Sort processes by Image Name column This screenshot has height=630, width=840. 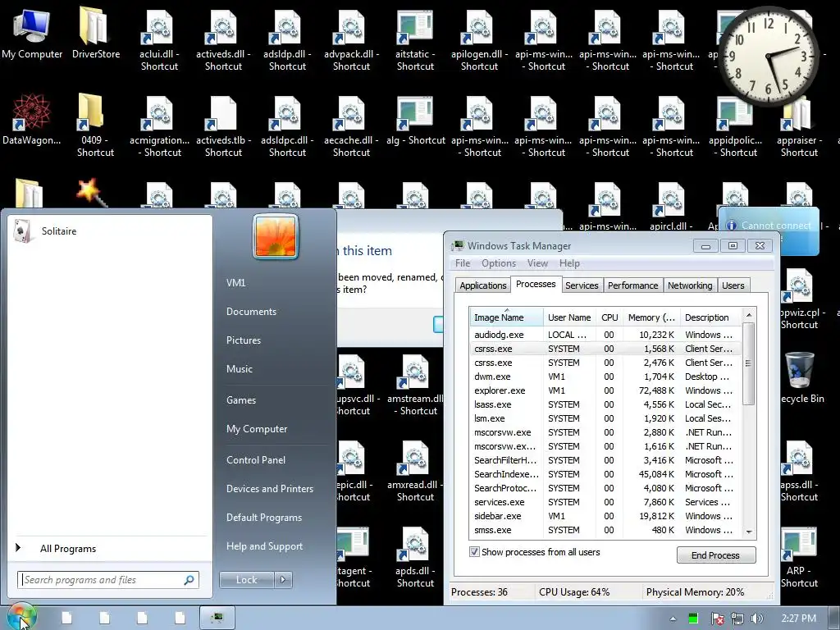click(506, 317)
